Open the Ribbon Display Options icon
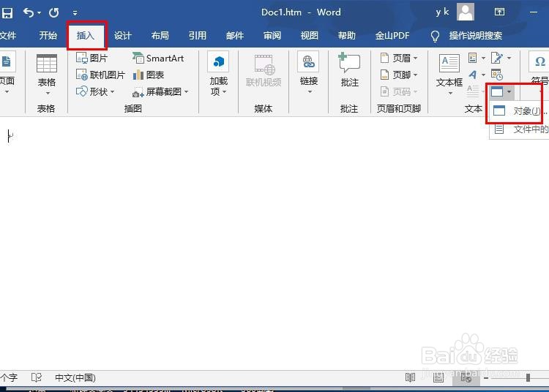The height and width of the screenshot is (392, 549). click(499, 12)
